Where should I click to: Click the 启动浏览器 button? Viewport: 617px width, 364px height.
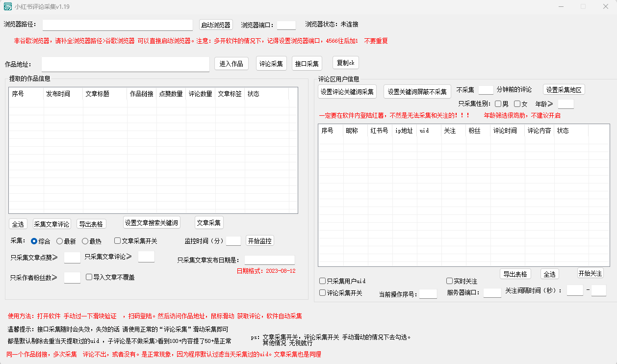click(215, 25)
